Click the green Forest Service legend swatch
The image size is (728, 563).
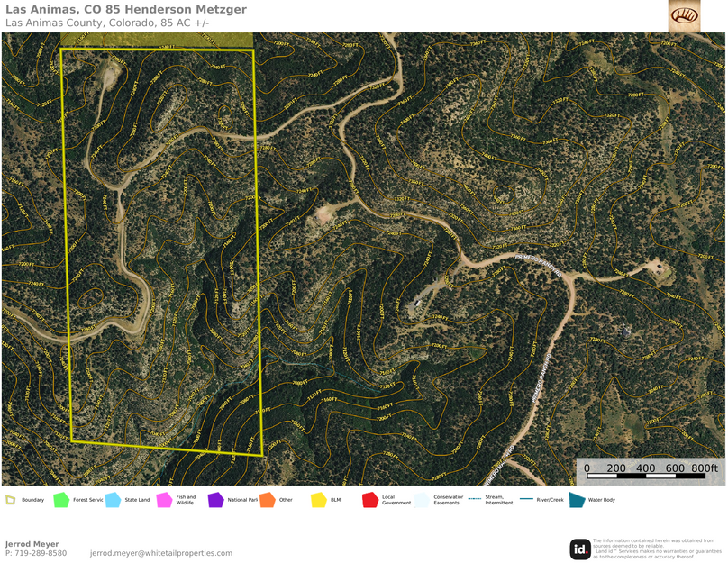pyautogui.click(x=61, y=500)
